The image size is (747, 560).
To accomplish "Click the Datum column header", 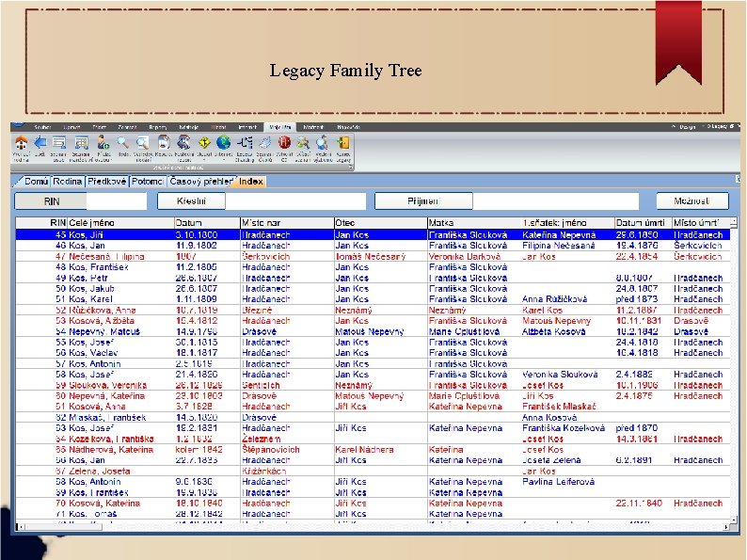I will tap(207, 222).
